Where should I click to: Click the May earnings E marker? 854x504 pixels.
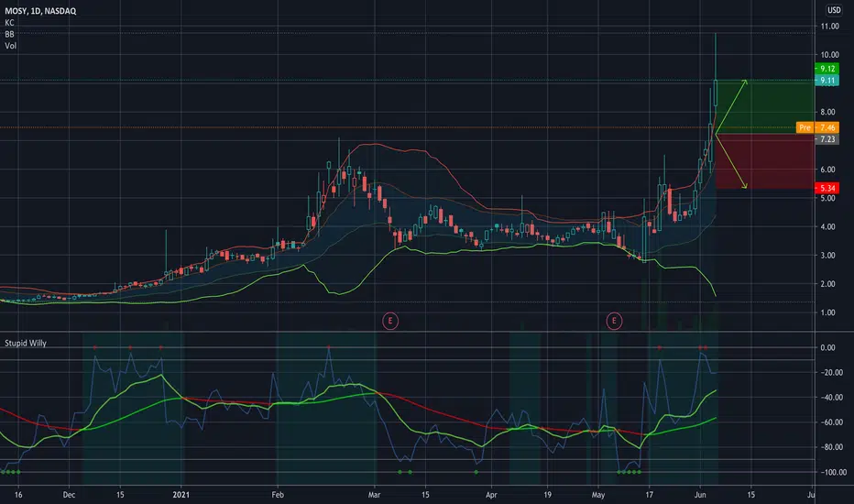[614, 321]
